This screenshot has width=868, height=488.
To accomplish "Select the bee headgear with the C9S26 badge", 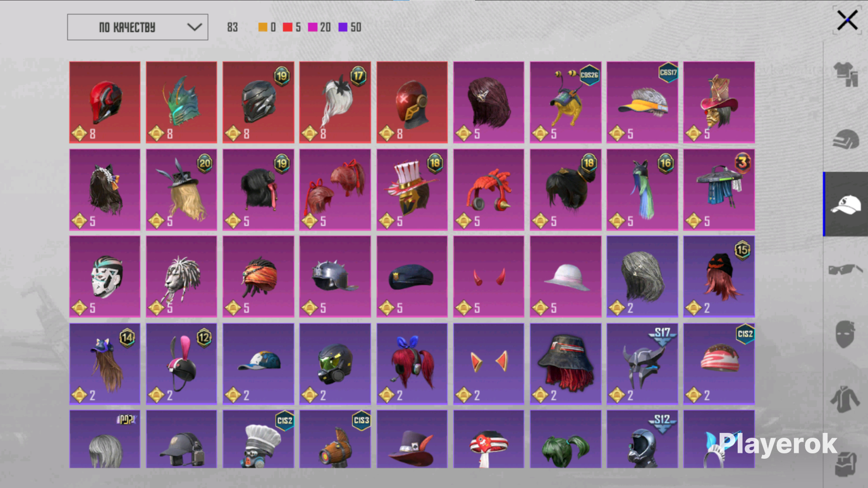I will (x=565, y=102).
